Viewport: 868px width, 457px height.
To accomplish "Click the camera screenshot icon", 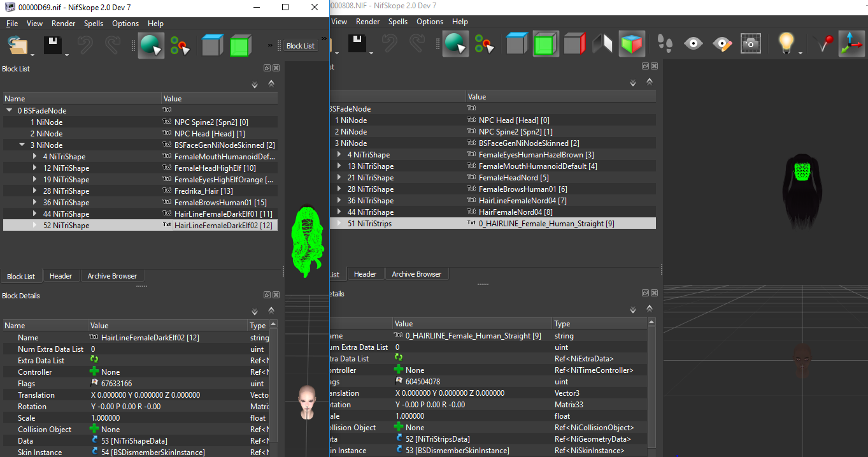I will coord(751,43).
